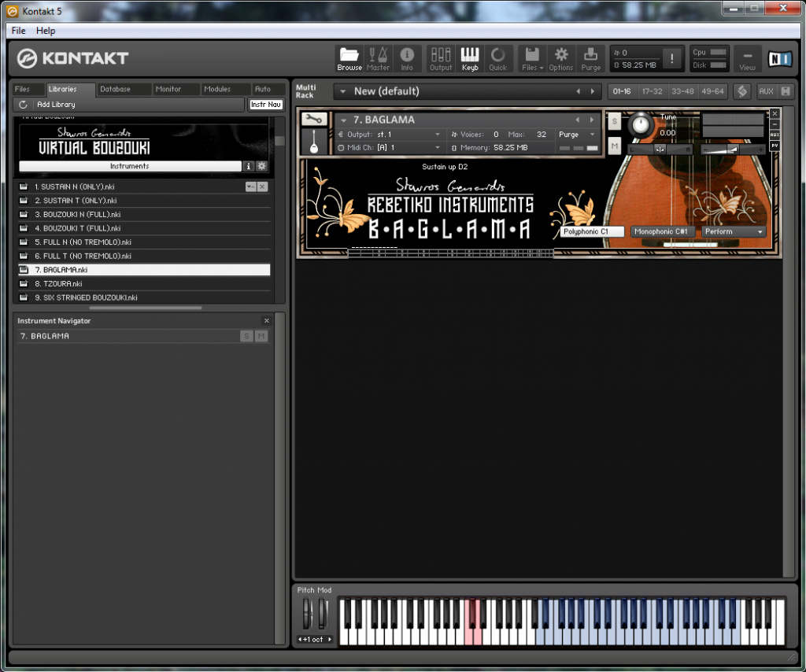The height and width of the screenshot is (672, 806).
Task: Mute BAGLAMA in the Instrument Navigator
Action: (x=261, y=336)
